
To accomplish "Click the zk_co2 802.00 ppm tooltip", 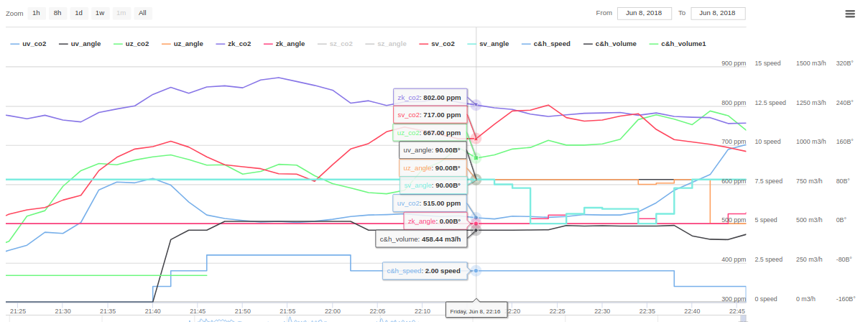I will pos(430,97).
